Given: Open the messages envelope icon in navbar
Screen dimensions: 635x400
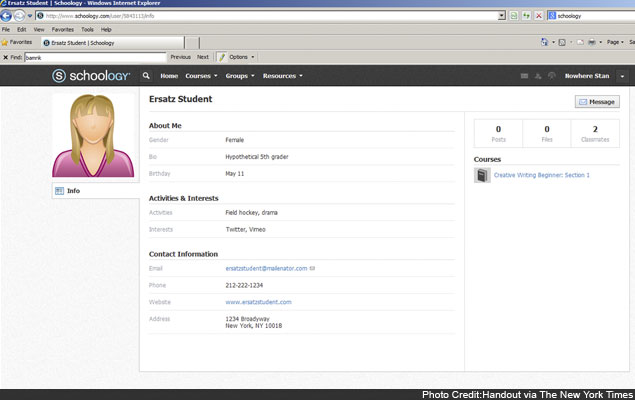Looking at the screenshot, I should 524,76.
